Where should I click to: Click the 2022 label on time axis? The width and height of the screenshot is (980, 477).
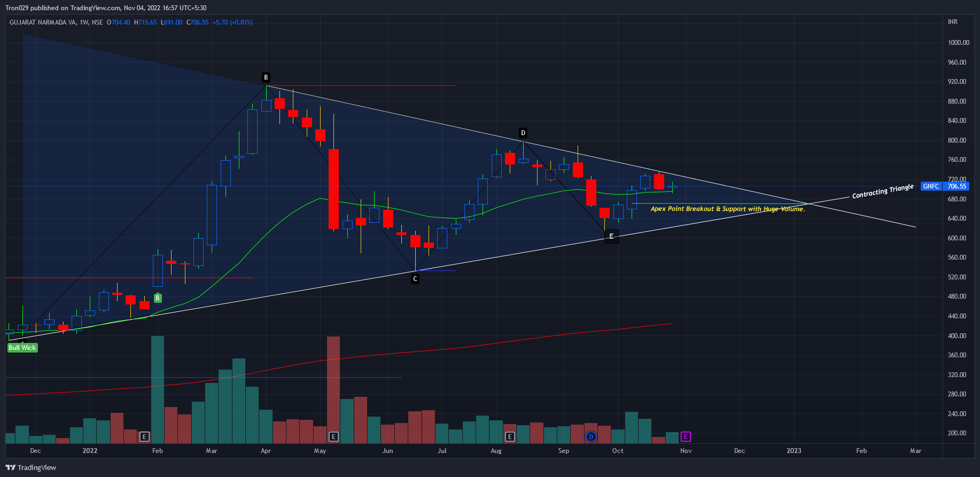pos(90,451)
